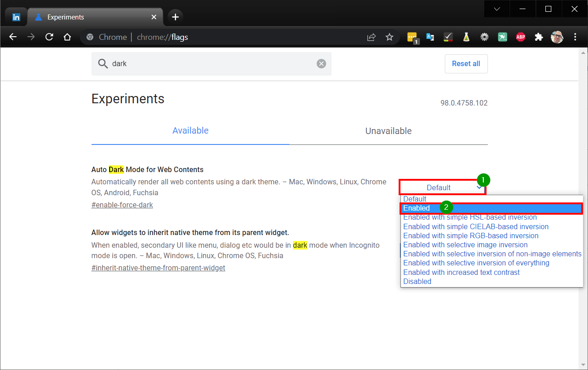Viewport: 588px width, 370px height.
Task: Close the Experiments browser tab
Action: tap(154, 17)
